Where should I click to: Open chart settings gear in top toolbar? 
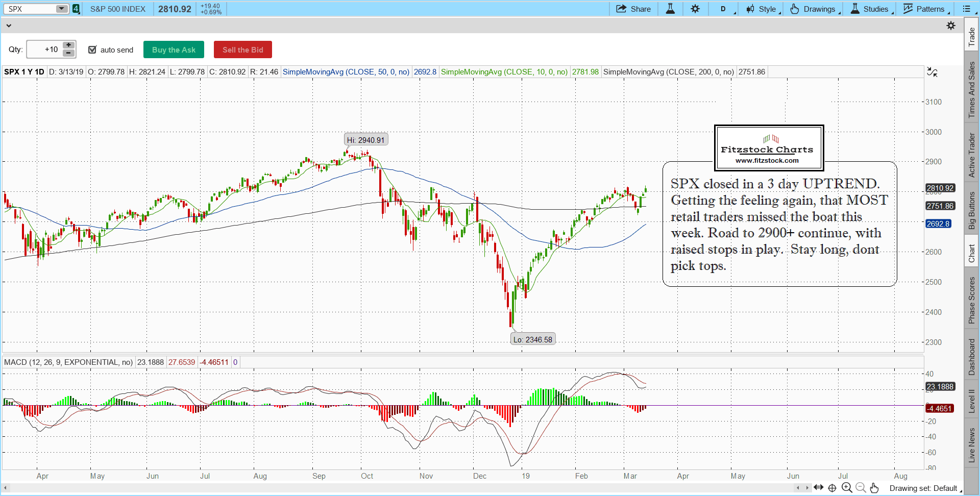pos(695,9)
